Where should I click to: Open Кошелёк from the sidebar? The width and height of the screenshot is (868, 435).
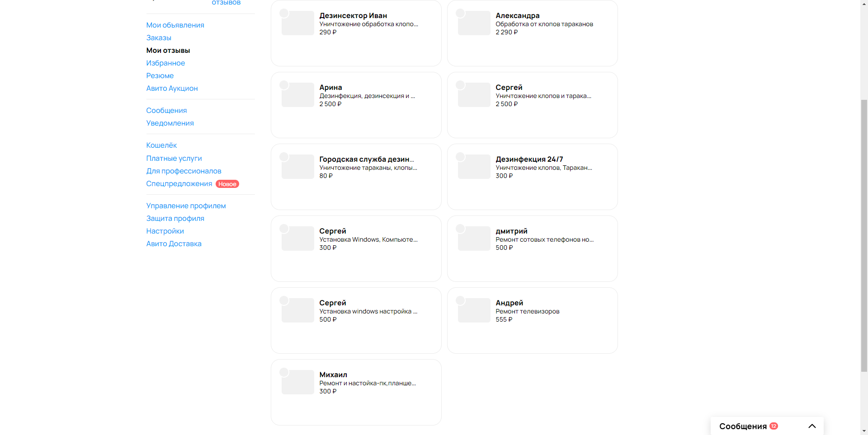click(x=161, y=145)
